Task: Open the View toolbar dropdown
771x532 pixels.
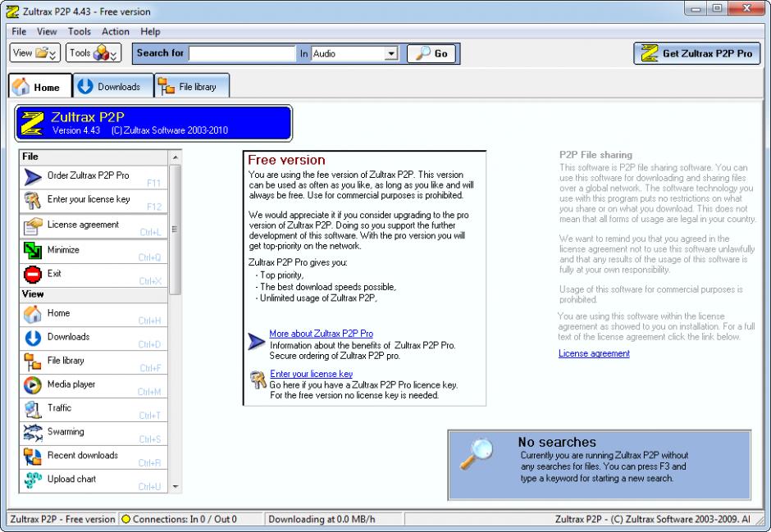Action: pos(34,53)
